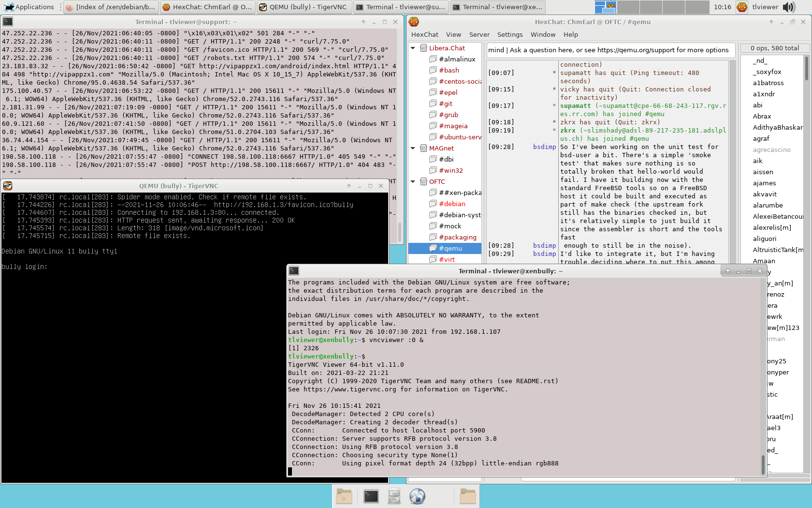The image size is (812, 508).
Task: Open the Server menu in HexChat
Action: pyautogui.click(x=479, y=34)
